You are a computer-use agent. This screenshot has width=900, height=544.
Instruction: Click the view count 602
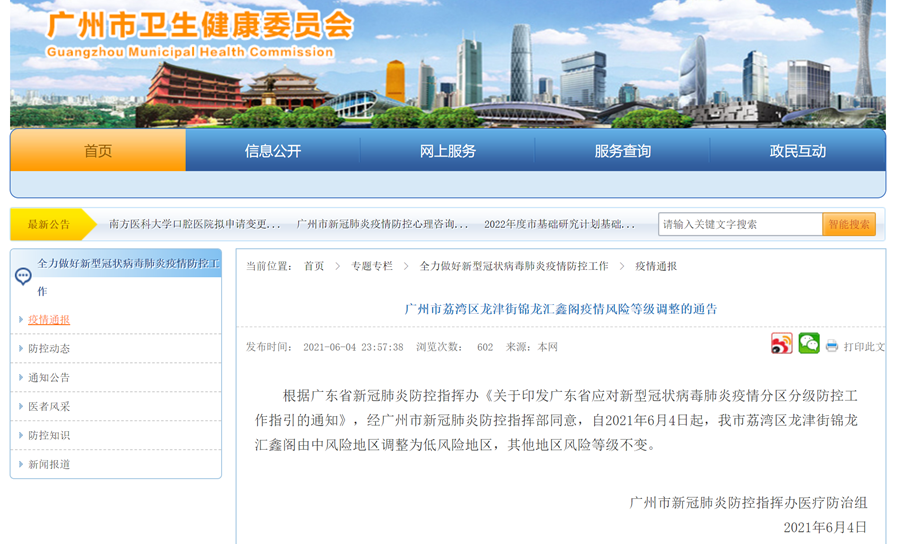(485, 347)
